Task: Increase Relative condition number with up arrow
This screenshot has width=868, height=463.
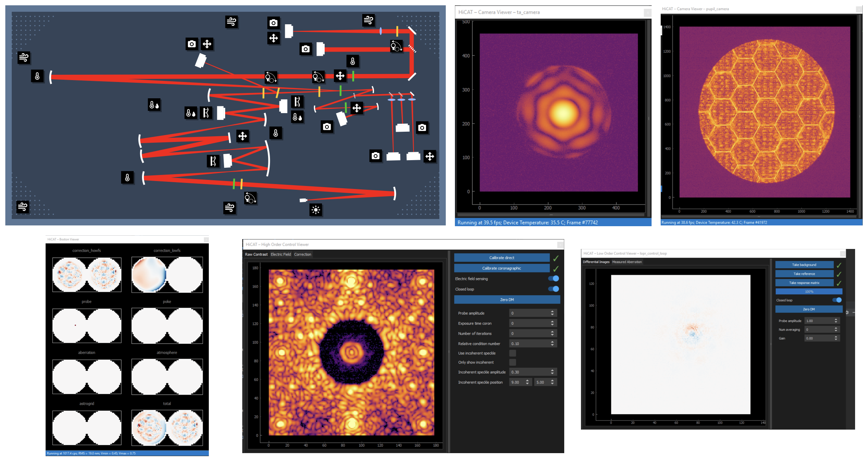Action: point(552,342)
